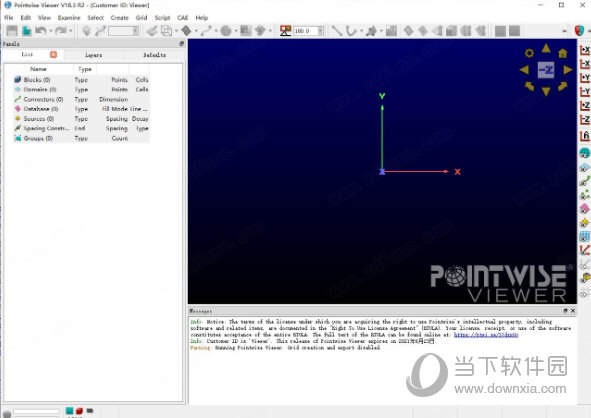Click the Redo arrow icon

coord(60,31)
